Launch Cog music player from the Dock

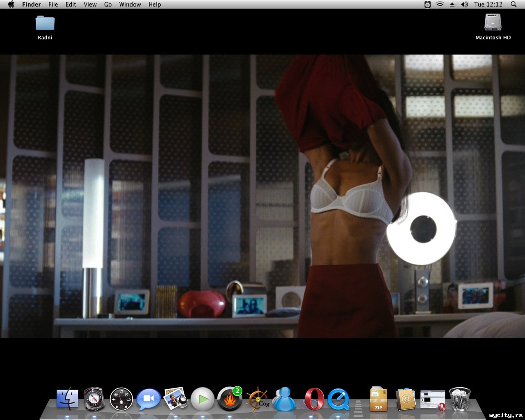[257, 399]
